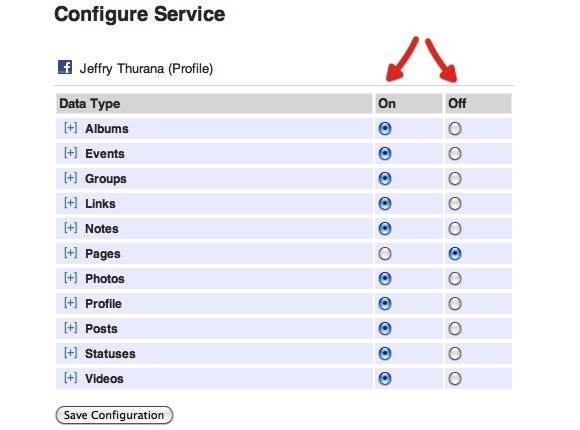Disable Photos backup with Off radio

tap(455, 279)
